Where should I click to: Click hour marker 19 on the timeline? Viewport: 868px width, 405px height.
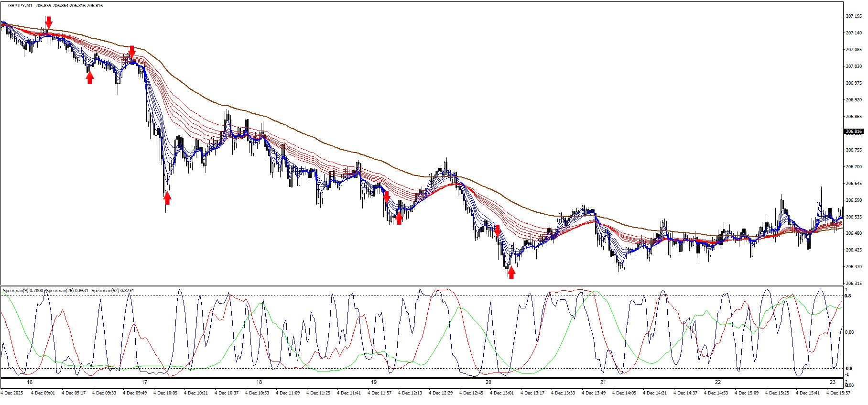click(x=374, y=382)
